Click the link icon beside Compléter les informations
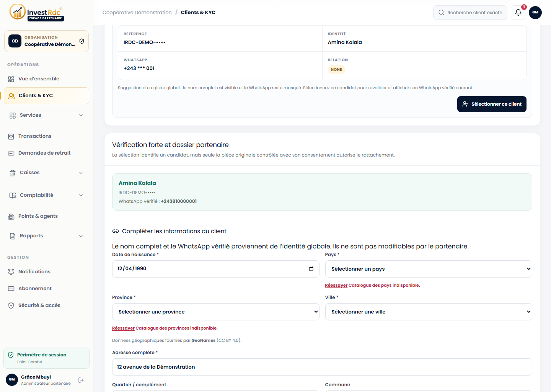 click(116, 231)
